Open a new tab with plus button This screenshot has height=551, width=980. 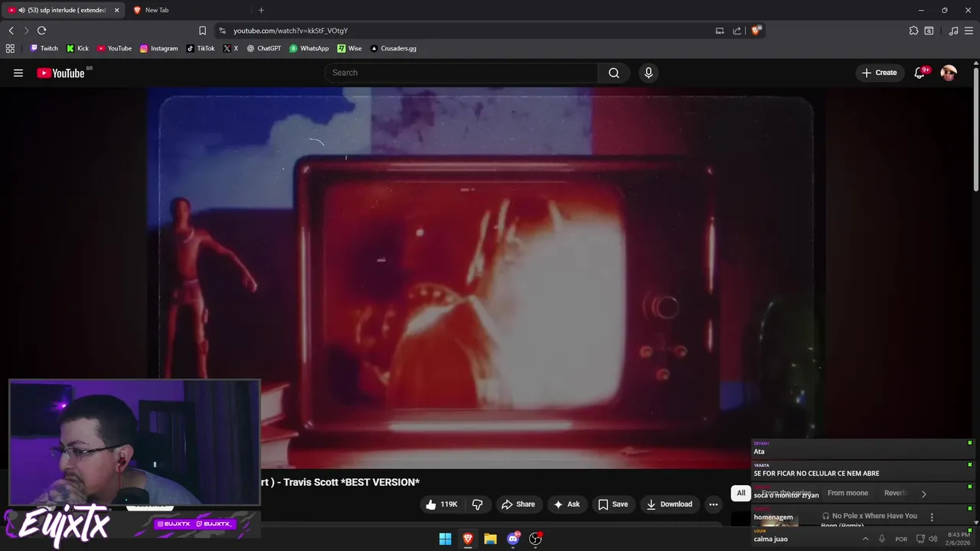[x=261, y=10]
